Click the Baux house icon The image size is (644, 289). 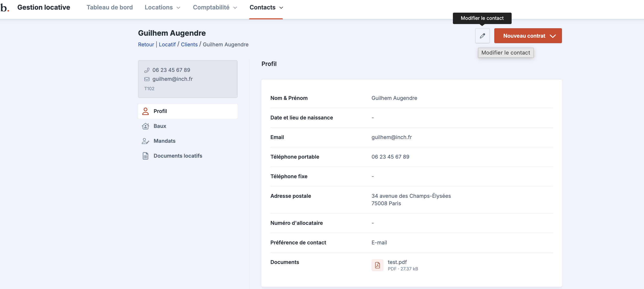click(x=145, y=126)
